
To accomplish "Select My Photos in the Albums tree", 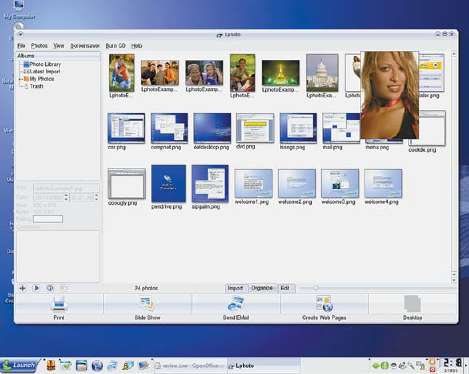I will click(39, 79).
